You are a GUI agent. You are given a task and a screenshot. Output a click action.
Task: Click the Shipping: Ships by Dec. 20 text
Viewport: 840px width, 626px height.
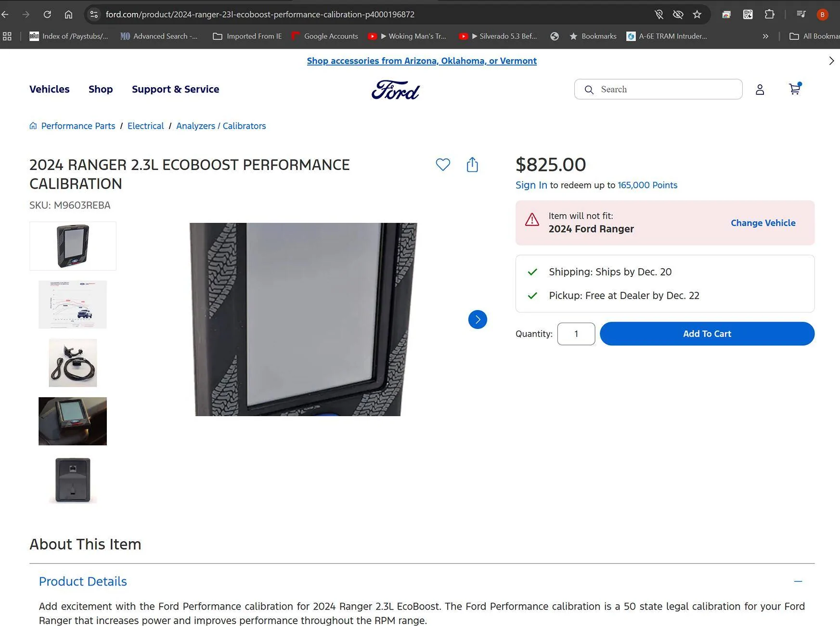(610, 272)
